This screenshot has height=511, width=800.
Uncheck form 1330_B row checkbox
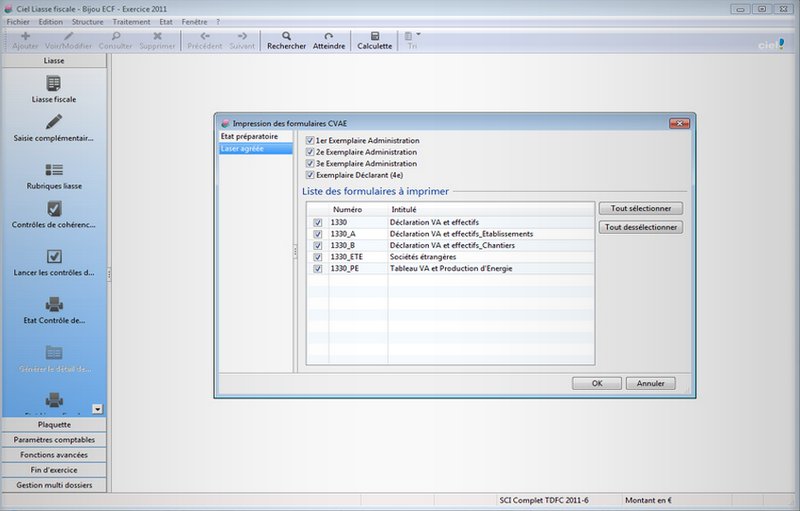click(318, 245)
